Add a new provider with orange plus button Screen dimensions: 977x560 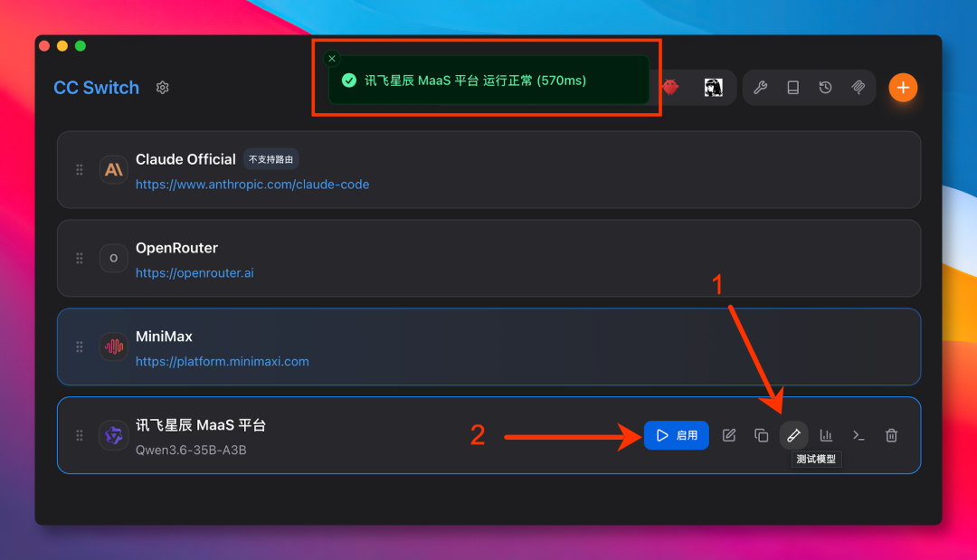click(x=903, y=88)
